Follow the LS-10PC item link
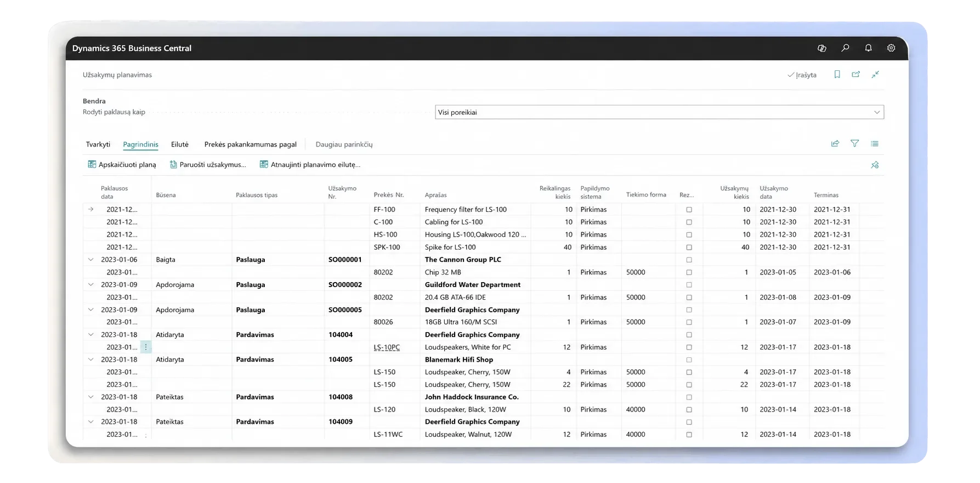 pyautogui.click(x=387, y=347)
